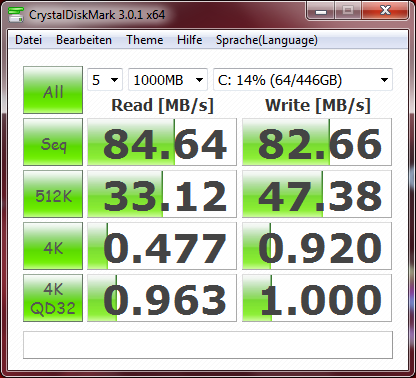Click the CrystalDiskMark app icon in title bar
Viewport: 416px width, 378px height.
point(16,14)
